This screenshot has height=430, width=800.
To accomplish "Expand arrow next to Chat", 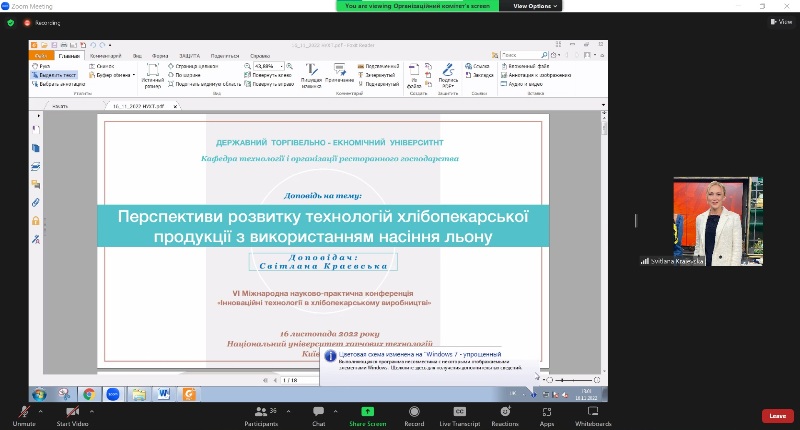I will pos(335,411).
